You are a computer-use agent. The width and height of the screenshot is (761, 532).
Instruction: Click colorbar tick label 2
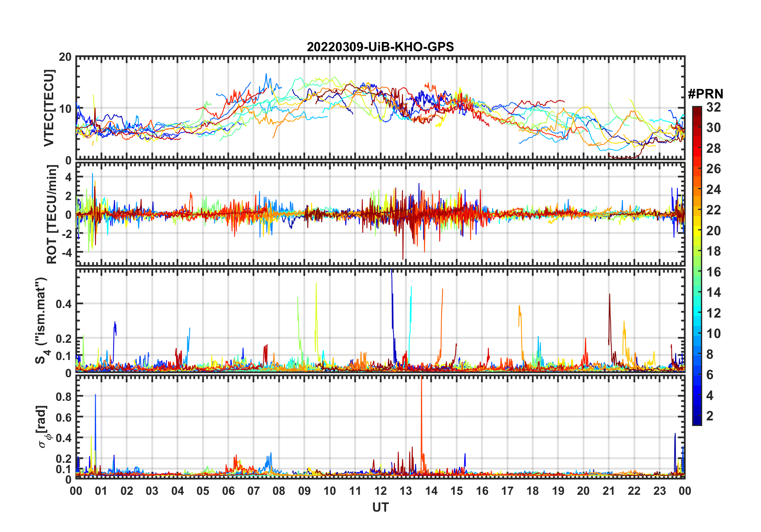point(710,416)
